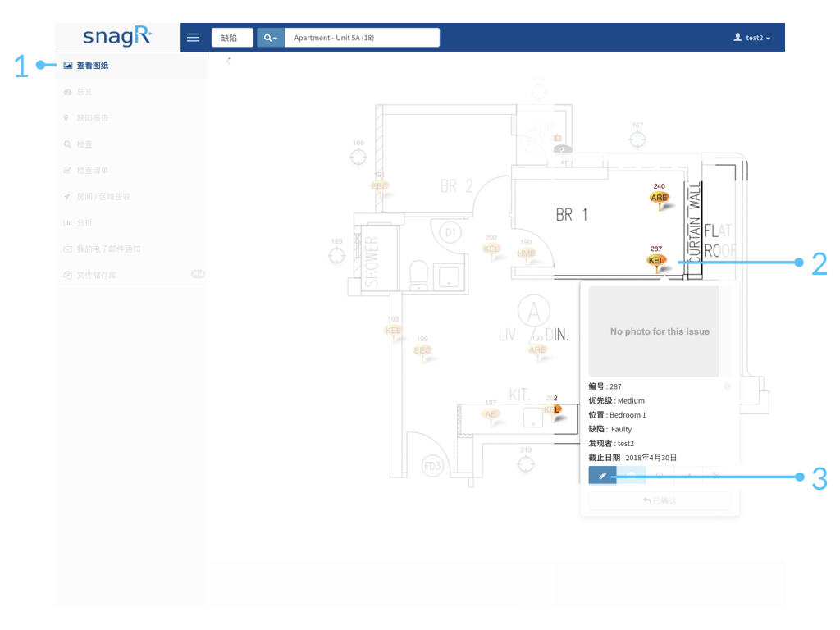Select the EEC pin numbered 191
This screenshot has height=630, width=840.
(379, 187)
